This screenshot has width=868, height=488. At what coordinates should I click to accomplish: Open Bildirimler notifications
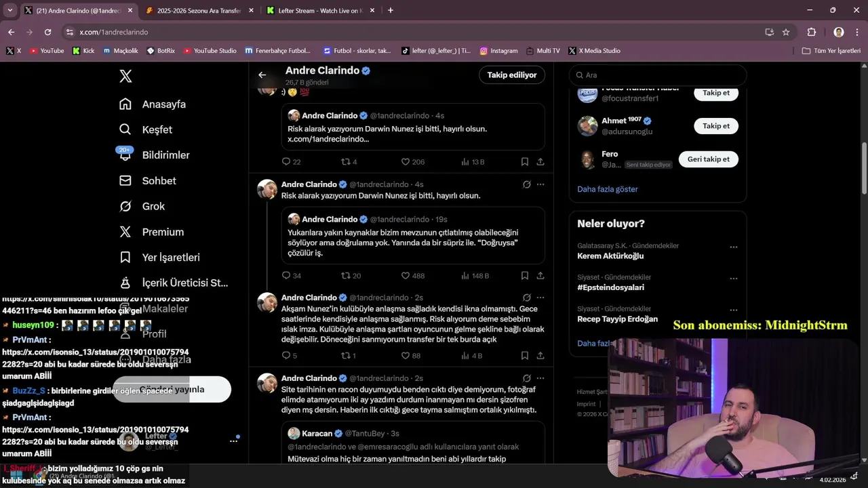(155, 155)
